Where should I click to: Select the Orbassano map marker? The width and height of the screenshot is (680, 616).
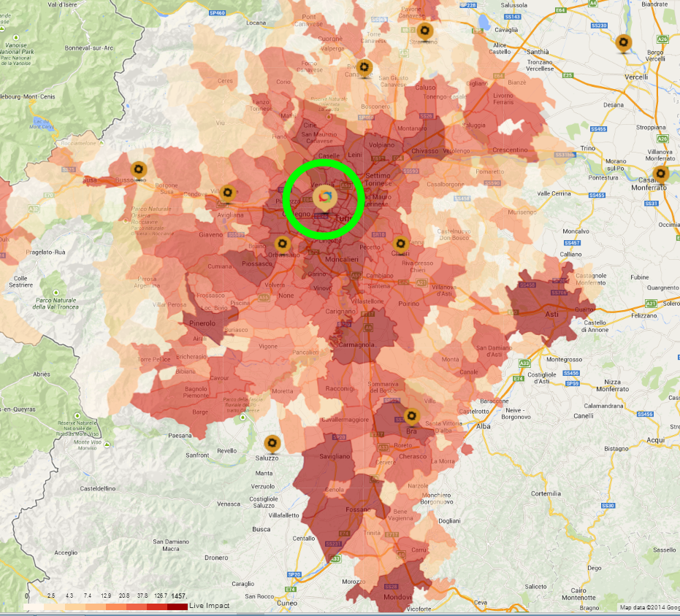click(x=281, y=245)
